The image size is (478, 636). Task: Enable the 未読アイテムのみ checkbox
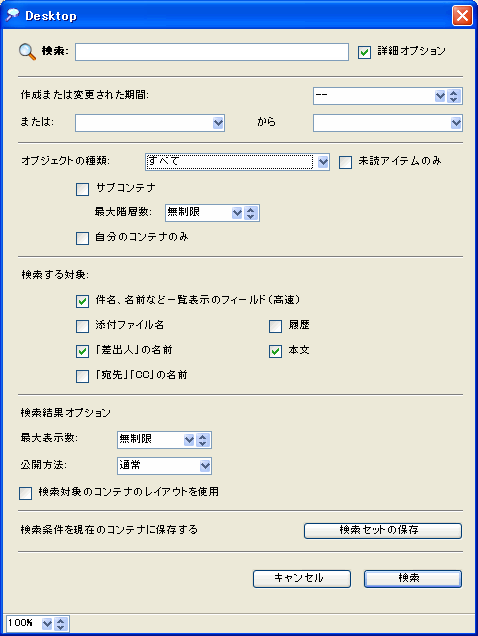[x=345, y=163]
